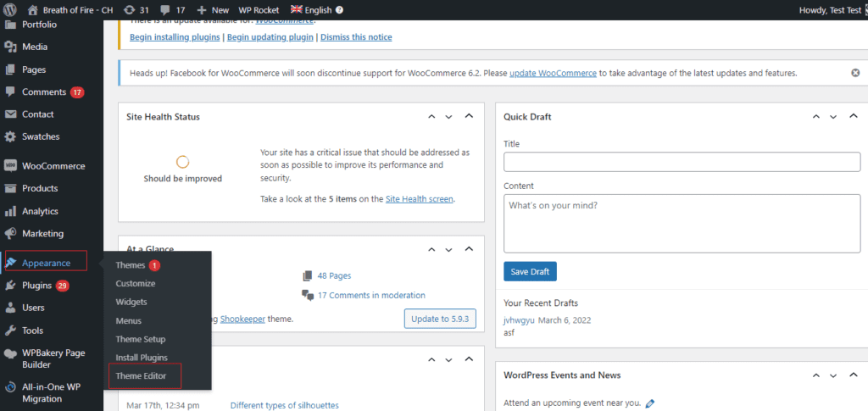Focus the Quick Draft Title field
868x411 pixels.
(x=682, y=162)
